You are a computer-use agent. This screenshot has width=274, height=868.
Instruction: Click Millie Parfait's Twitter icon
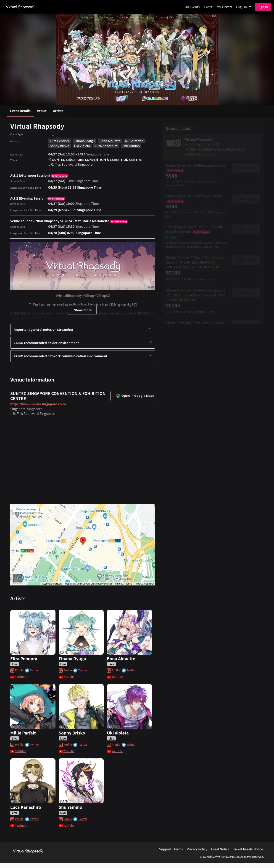click(27, 745)
